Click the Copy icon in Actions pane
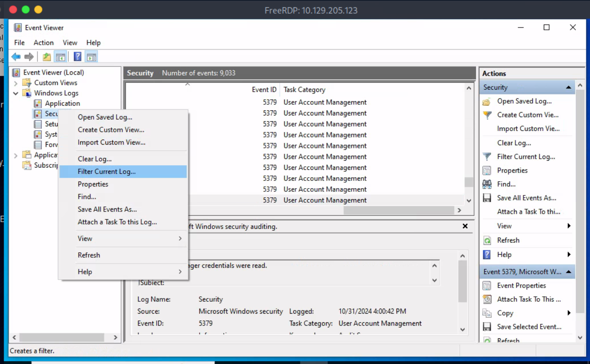The height and width of the screenshot is (364, 590). coord(487,313)
